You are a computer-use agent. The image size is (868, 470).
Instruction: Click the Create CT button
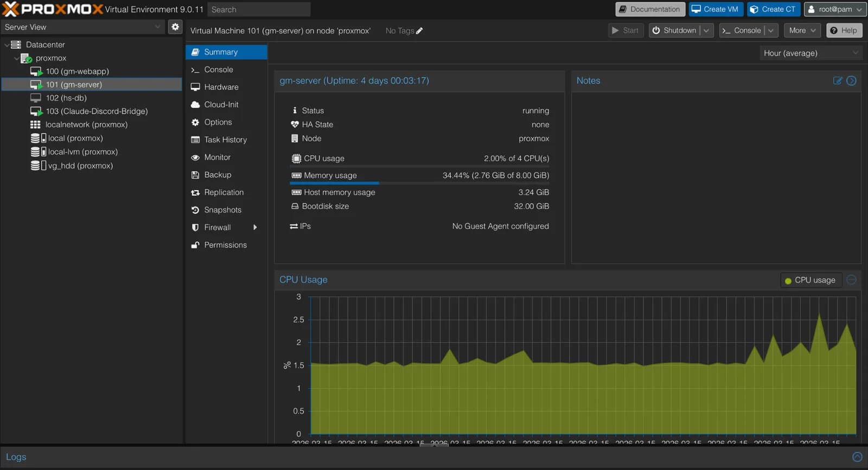click(x=774, y=9)
